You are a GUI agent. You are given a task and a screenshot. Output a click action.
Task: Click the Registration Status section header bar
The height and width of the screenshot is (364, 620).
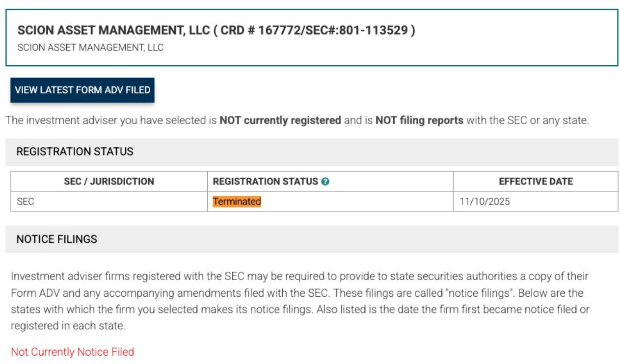click(x=312, y=152)
